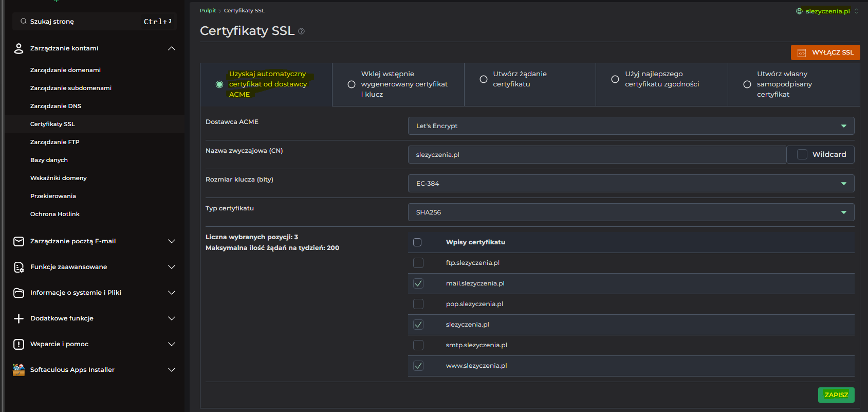
Task: Uncheck the mail.slezyczenia.pl entry
Action: [x=418, y=283]
